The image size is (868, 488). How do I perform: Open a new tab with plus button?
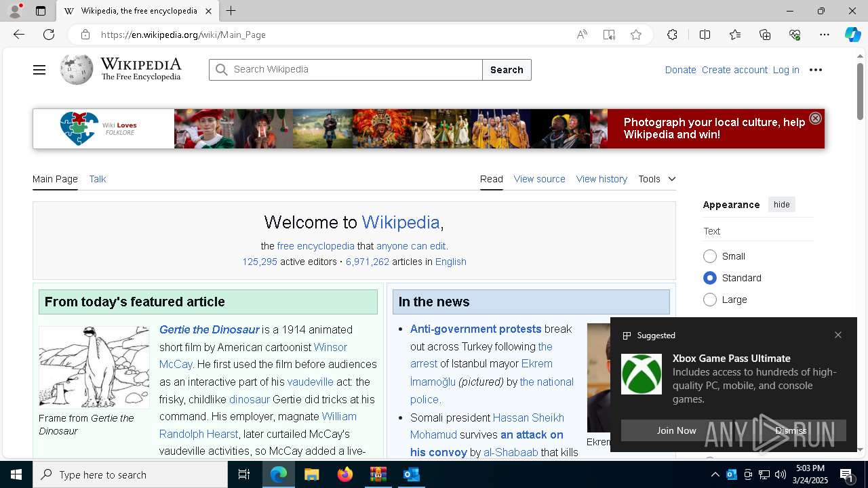pos(231,11)
